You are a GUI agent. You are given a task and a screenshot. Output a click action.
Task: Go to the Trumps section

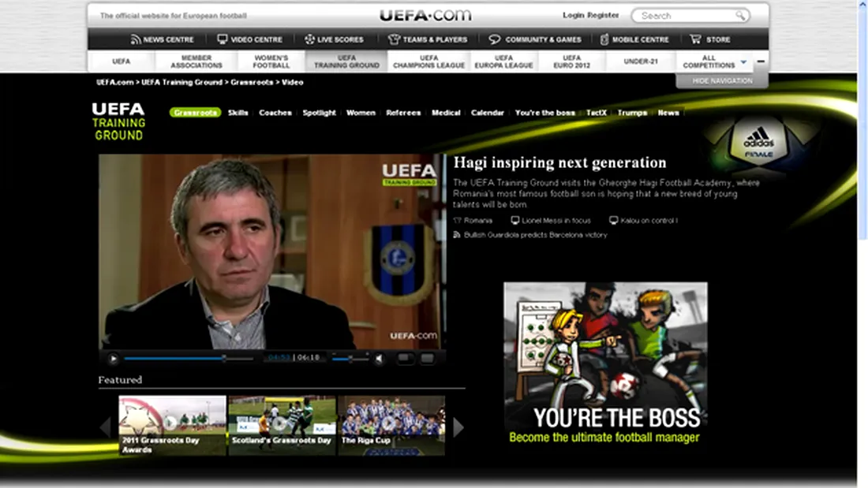click(x=632, y=112)
